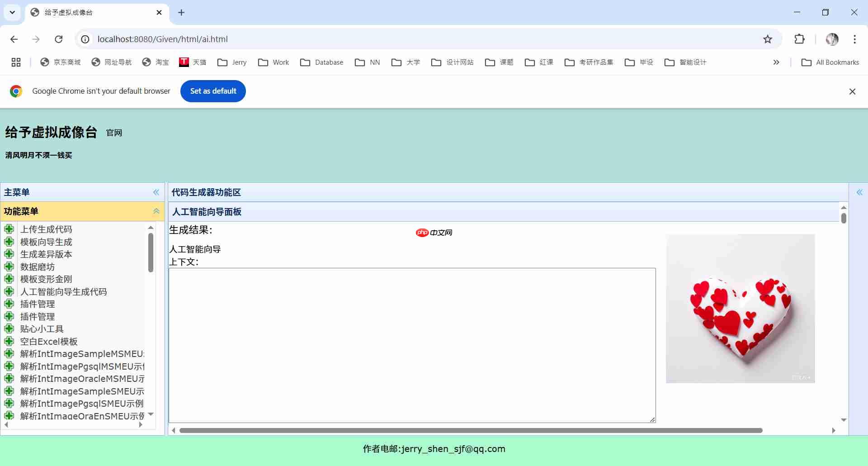The image size is (868, 466).
Task: Click the browser profile avatar icon
Action: click(x=832, y=39)
